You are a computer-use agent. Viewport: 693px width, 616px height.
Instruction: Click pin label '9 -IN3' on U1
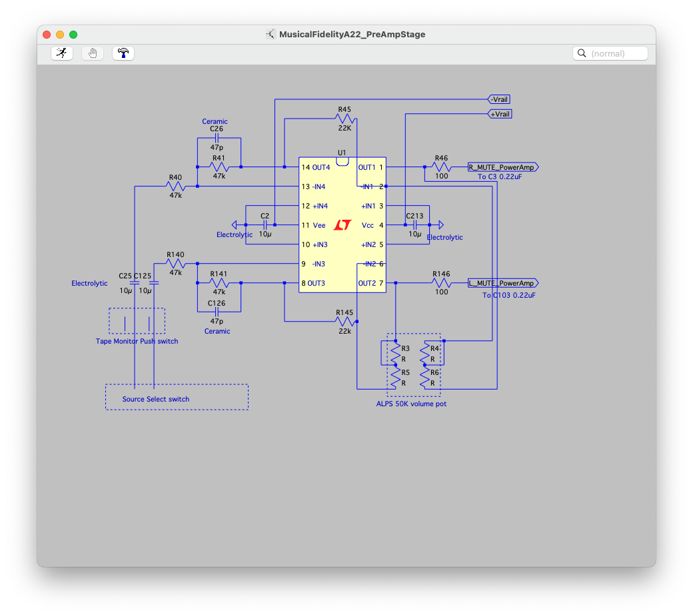(313, 264)
